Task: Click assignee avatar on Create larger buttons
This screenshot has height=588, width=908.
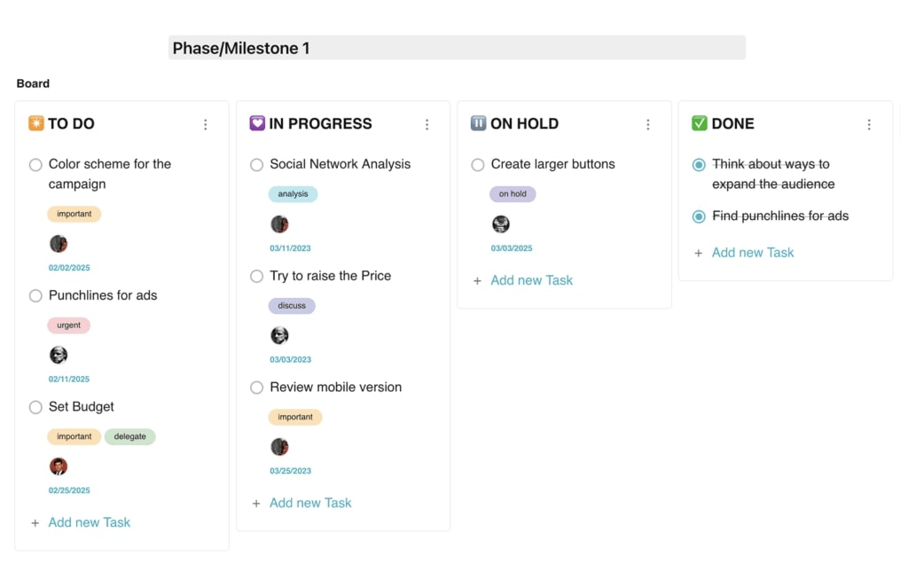Action: (x=501, y=224)
